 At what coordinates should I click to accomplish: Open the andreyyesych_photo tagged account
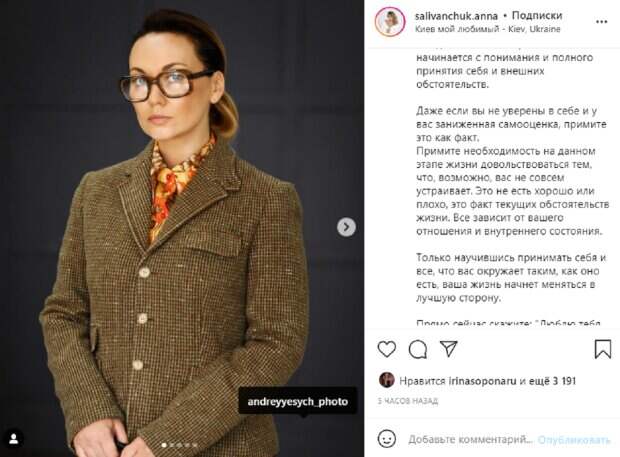[x=298, y=402]
